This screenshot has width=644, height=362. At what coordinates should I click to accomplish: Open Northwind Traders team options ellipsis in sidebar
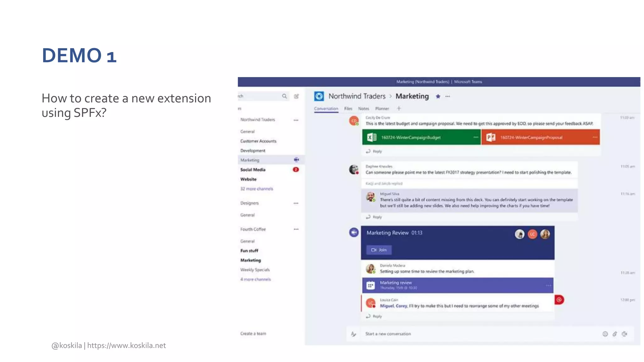[x=296, y=120]
